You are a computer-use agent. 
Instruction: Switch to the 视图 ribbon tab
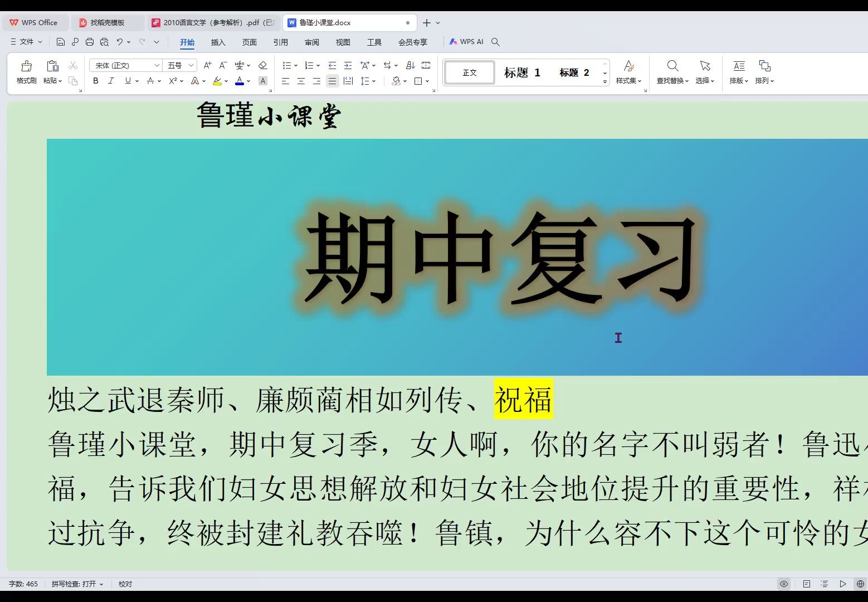coord(343,42)
